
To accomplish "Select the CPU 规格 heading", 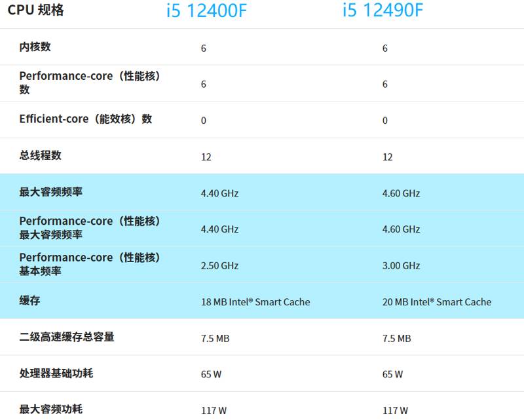I will coord(36,11).
